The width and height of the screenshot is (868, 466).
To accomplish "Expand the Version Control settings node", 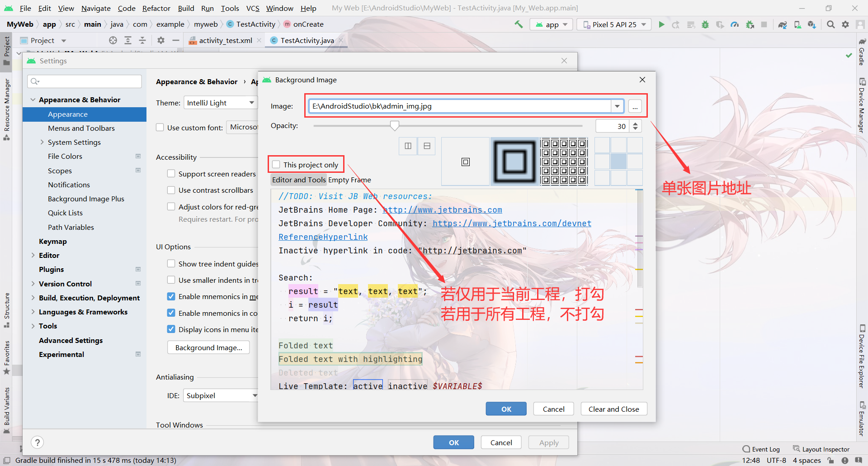I will click(x=33, y=284).
